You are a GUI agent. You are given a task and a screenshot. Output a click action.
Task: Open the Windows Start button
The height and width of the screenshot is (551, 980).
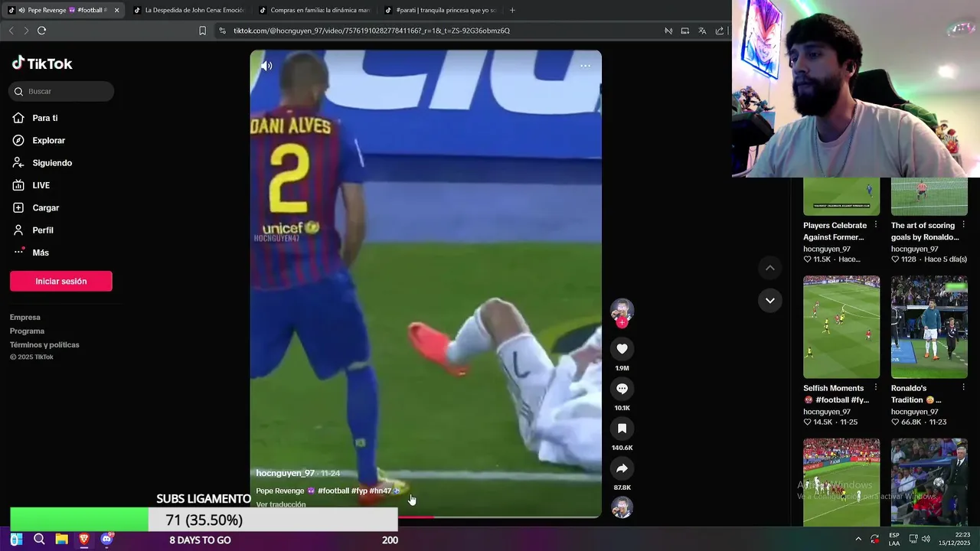(16, 540)
